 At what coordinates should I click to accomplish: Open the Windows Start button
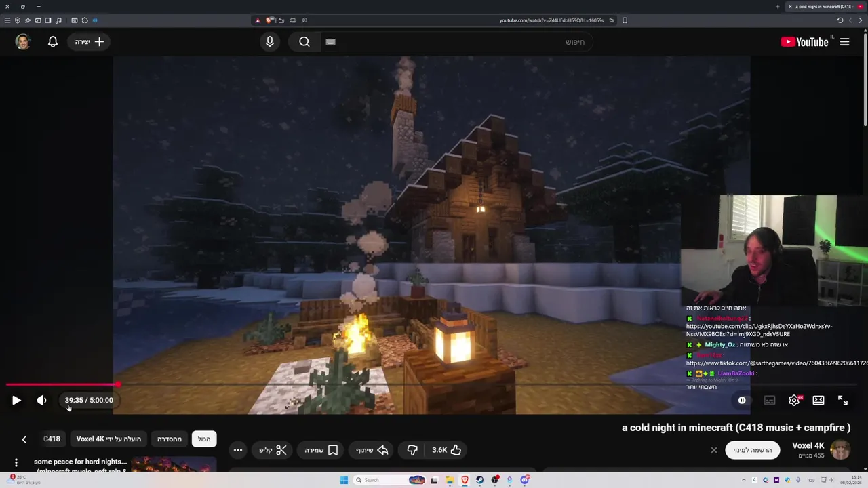344,480
